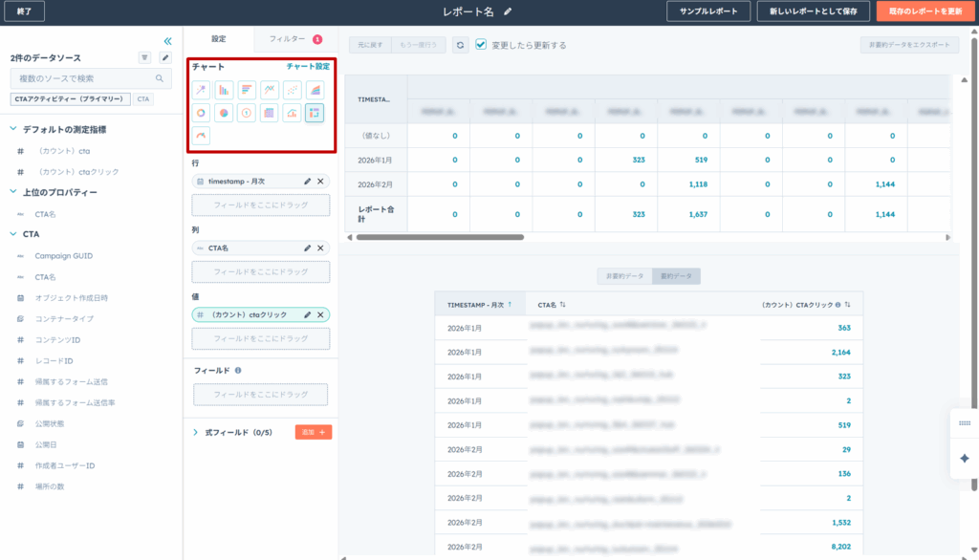The width and height of the screenshot is (979, 560).
Task: Switch data view to 要約データ
Action: [675, 276]
